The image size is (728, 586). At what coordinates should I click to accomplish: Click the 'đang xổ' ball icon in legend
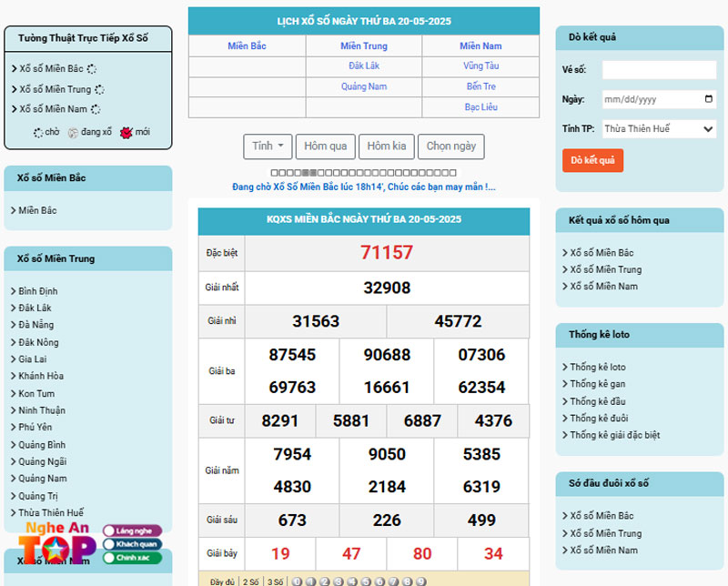tap(73, 133)
